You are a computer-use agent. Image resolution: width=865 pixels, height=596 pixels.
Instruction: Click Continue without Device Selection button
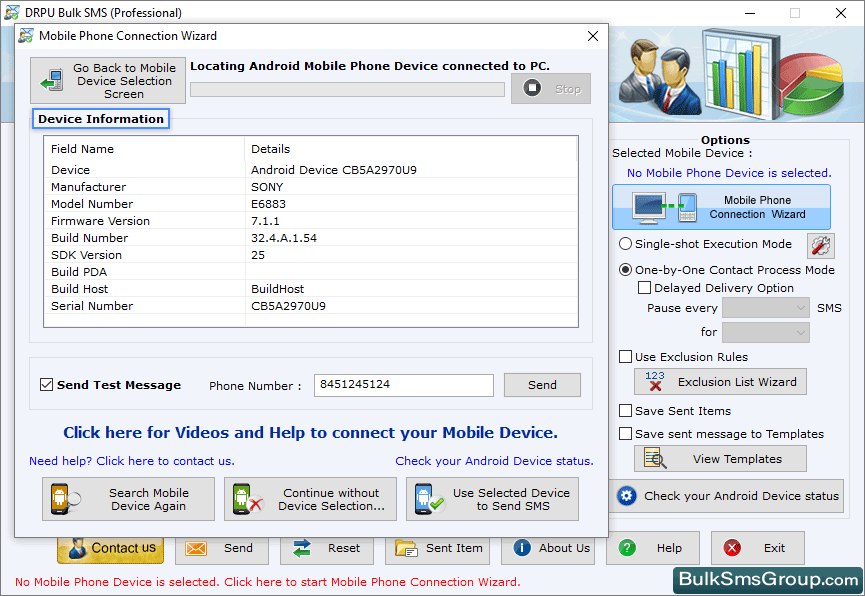[x=310, y=499]
